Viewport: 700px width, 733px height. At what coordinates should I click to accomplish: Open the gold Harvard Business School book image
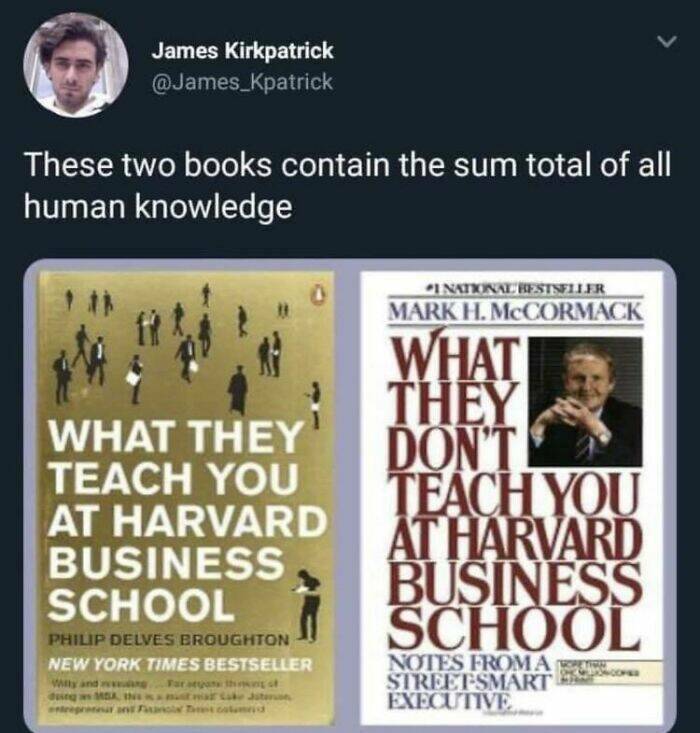[x=186, y=497]
